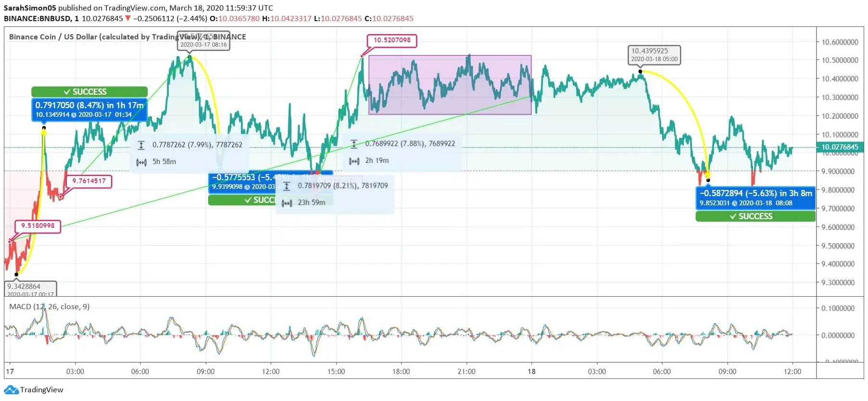Click the 18 date marker on time axis
This screenshot has height=401, width=868.
coord(531,372)
